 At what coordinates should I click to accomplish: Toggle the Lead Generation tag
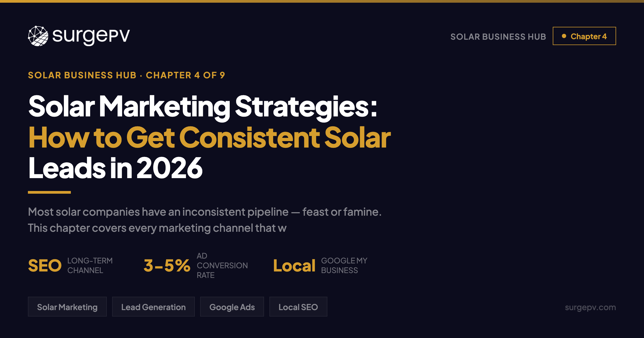point(153,307)
